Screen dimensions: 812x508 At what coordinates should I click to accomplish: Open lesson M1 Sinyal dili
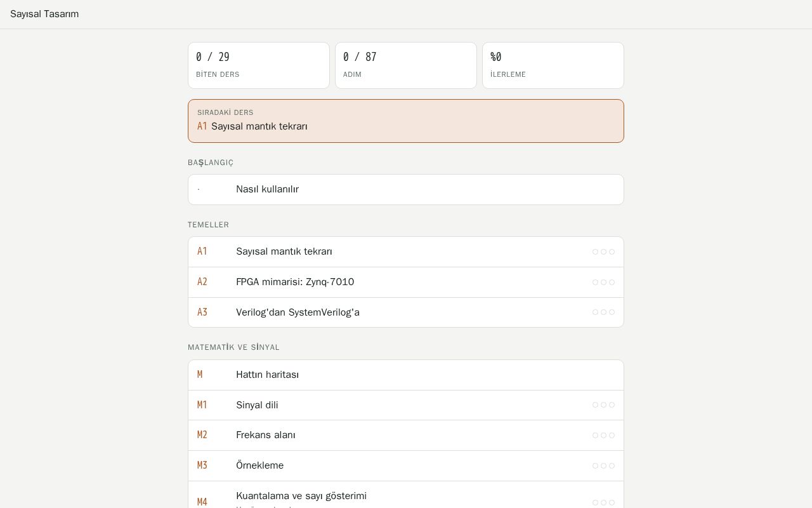click(x=406, y=405)
